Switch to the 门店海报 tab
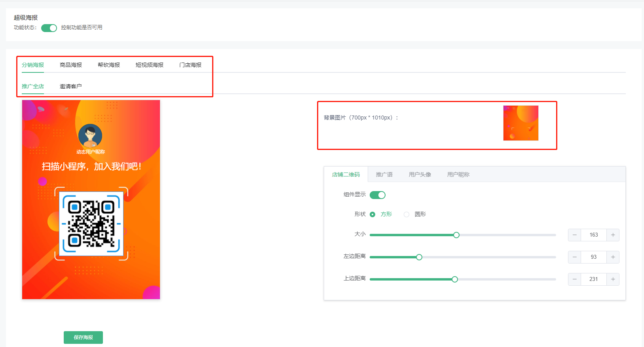 coord(190,65)
